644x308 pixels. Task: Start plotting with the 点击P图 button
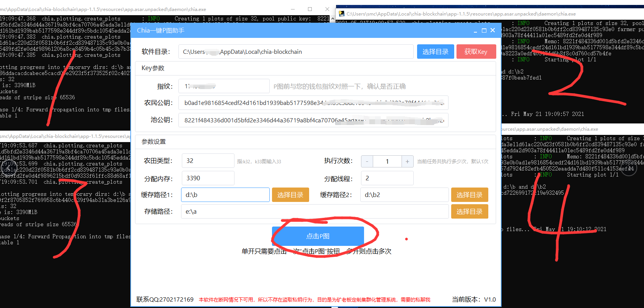[x=318, y=236]
